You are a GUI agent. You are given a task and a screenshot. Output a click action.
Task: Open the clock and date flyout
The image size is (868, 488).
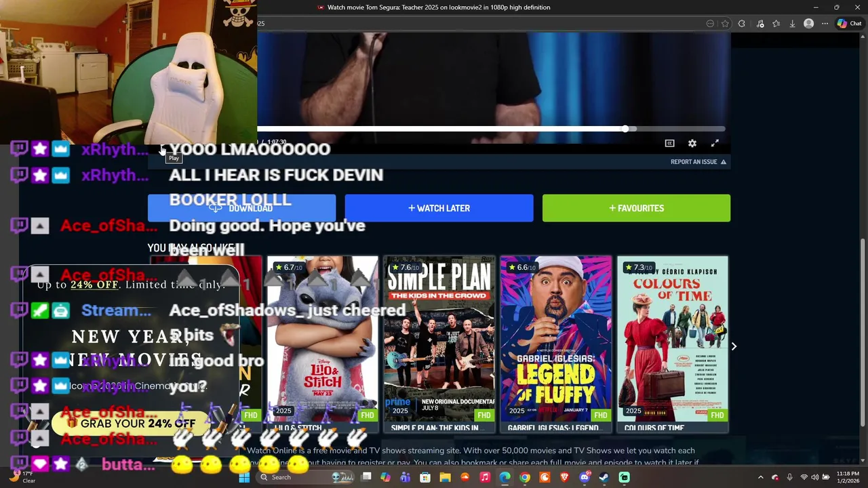[x=848, y=477]
